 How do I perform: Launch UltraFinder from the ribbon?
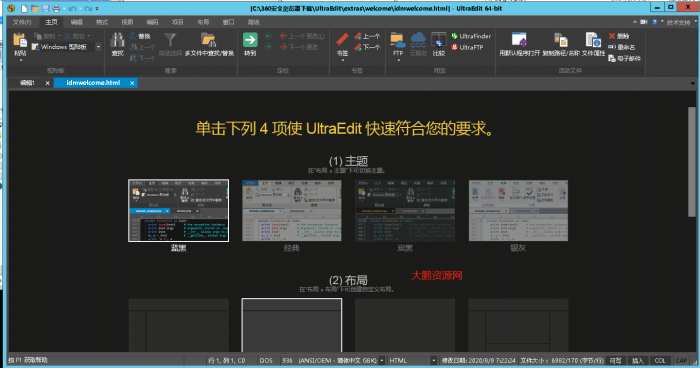click(x=471, y=36)
